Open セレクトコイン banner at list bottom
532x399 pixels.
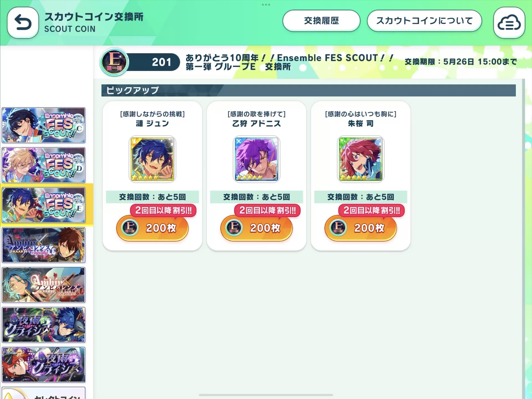point(44,393)
